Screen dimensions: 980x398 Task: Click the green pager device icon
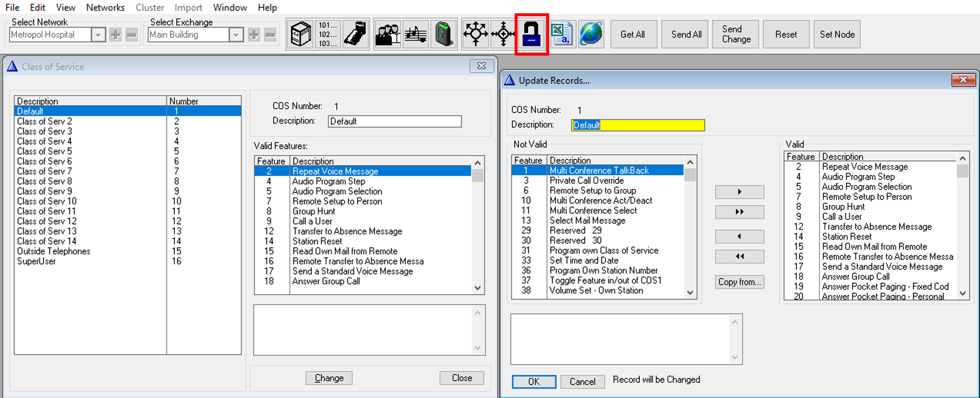point(444,34)
